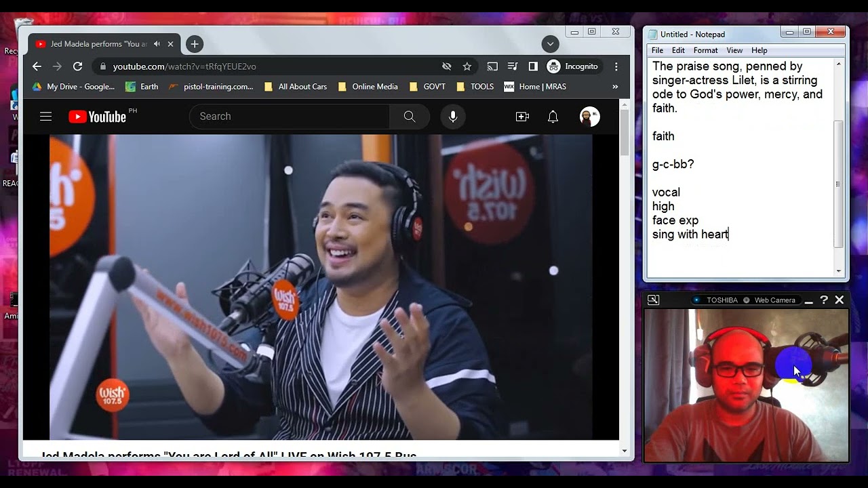Reload the YouTube page
The image size is (868, 488).
tap(77, 66)
